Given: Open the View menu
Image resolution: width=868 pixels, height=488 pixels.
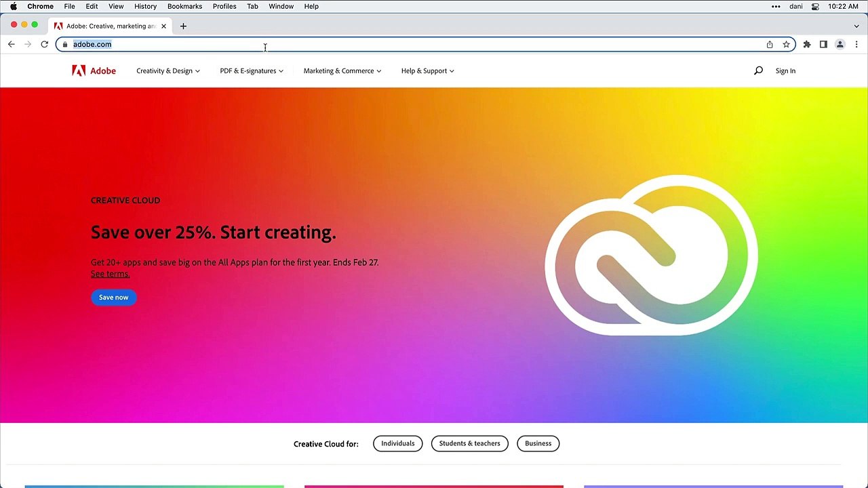Looking at the screenshot, I should (116, 6).
